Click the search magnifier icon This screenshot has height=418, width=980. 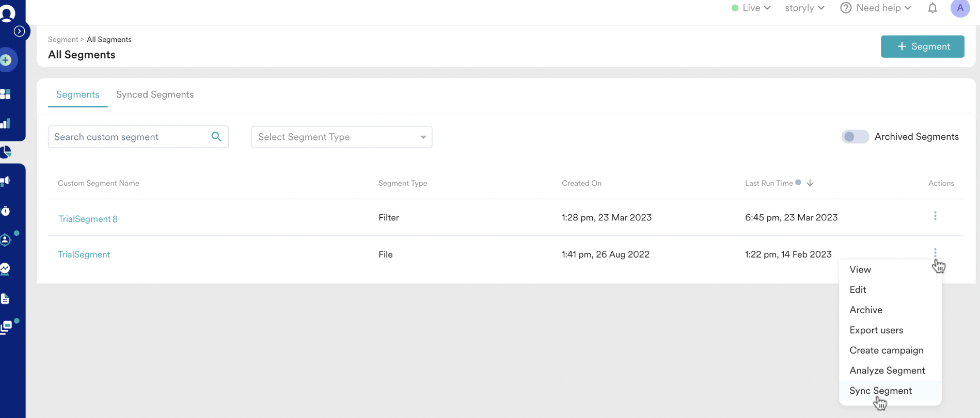[216, 137]
